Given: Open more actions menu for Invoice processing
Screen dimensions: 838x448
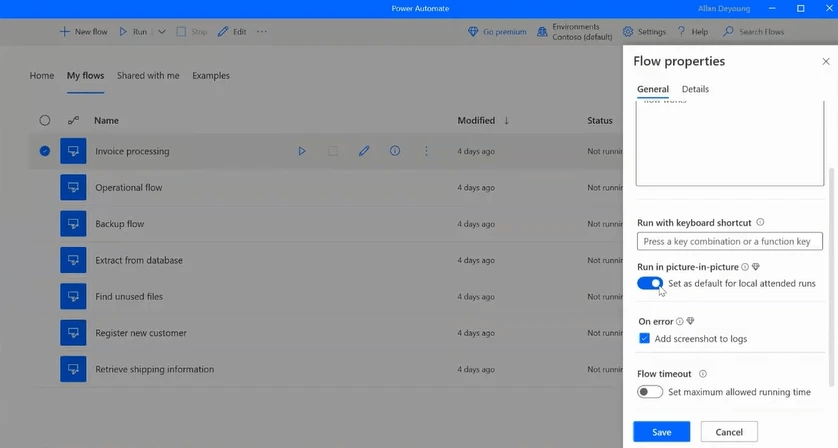Looking at the screenshot, I should (x=426, y=151).
